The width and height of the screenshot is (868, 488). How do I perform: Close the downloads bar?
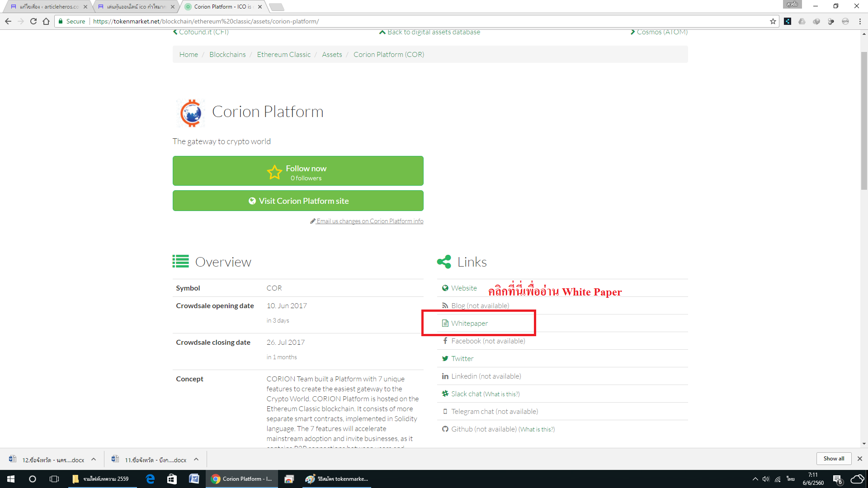tap(860, 459)
